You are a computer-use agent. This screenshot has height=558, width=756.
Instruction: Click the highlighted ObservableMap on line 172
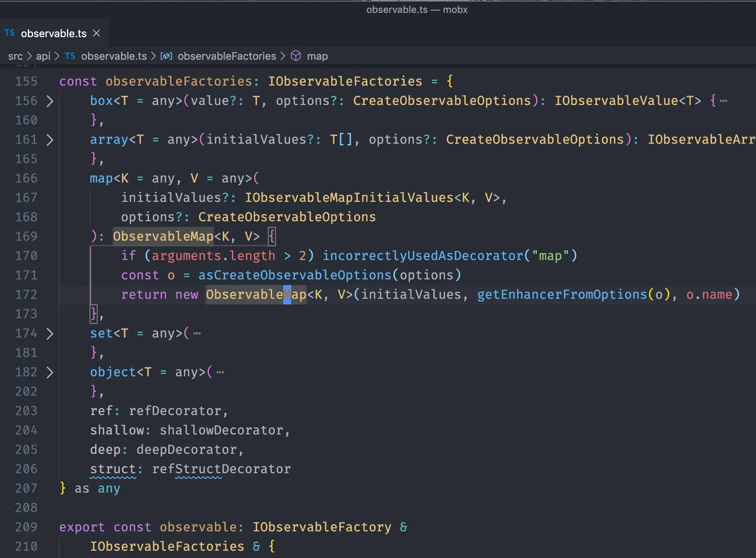coord(256,294)
